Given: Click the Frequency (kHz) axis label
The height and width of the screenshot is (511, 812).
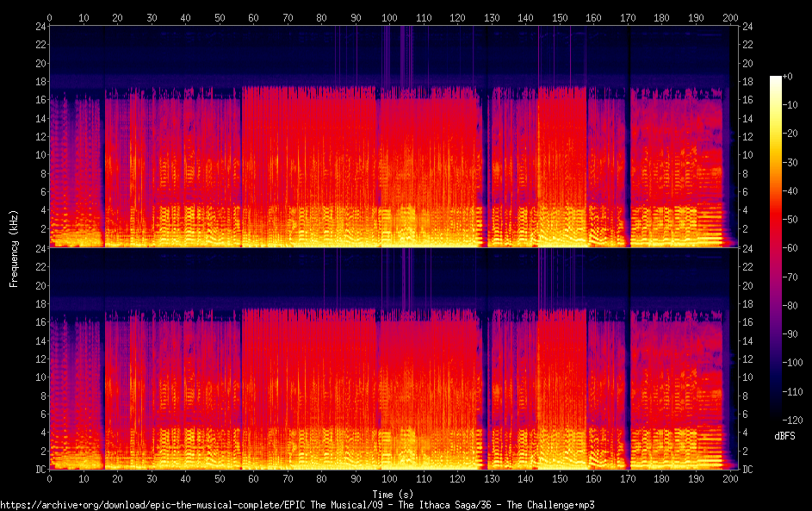Looking at the screenshot, I should click(x=14, y=247).
